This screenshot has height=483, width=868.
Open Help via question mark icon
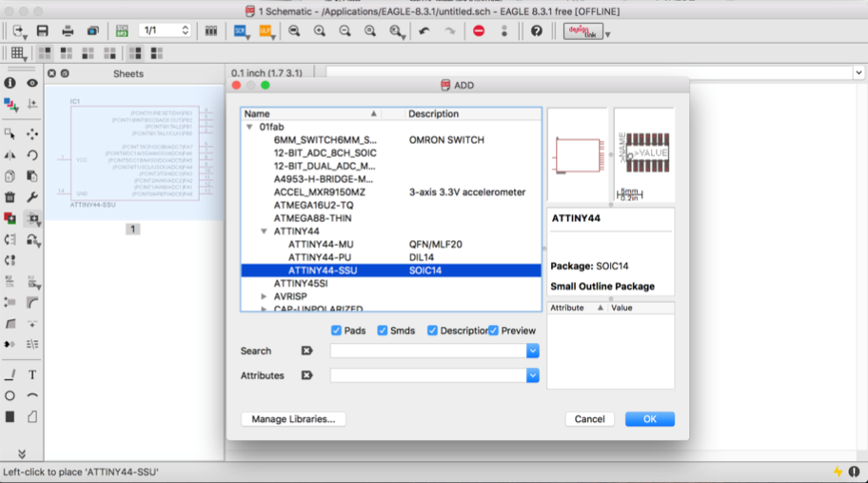click(x=537, y=31)
